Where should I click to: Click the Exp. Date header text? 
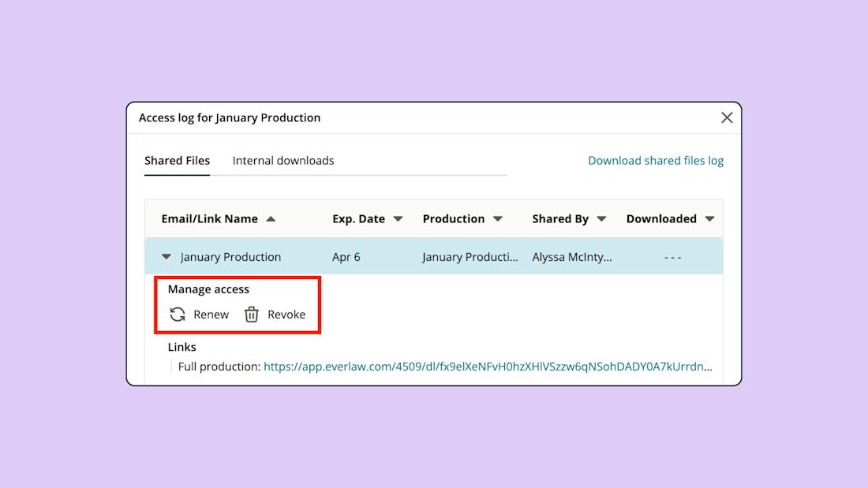click(x=358, y=218)
